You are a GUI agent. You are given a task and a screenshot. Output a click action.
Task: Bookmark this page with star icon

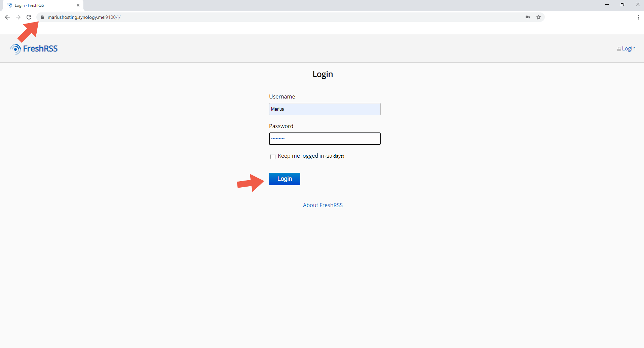click(539, 17)
